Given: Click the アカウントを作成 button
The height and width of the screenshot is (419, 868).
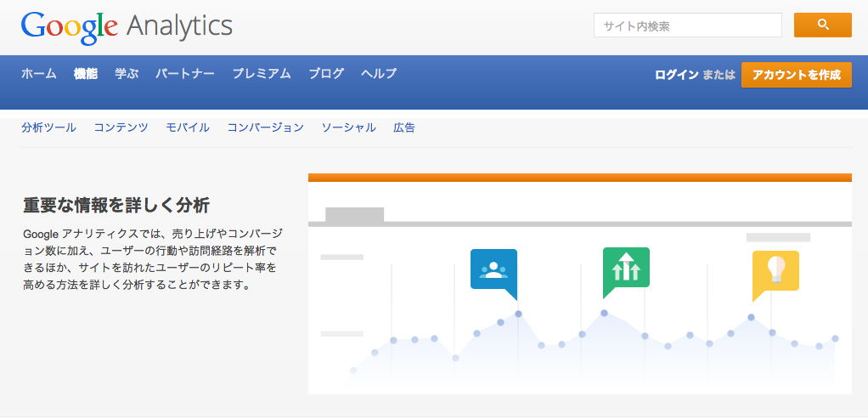Looking at the screenshot, I should tap(796, 75).
